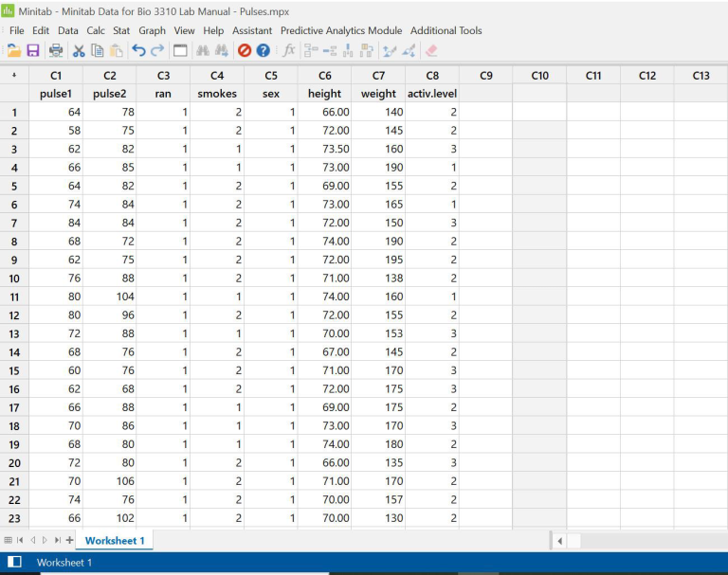Screen dimensions: 728x575
Task: Select pulse1 cell 58 in row 2
Action: tap(56, 131)
